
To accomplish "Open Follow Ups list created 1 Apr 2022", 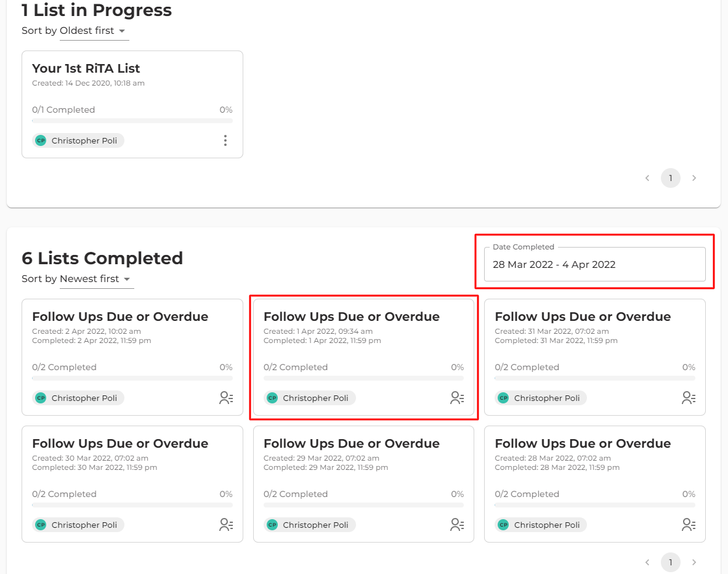I will pos(351,317).
